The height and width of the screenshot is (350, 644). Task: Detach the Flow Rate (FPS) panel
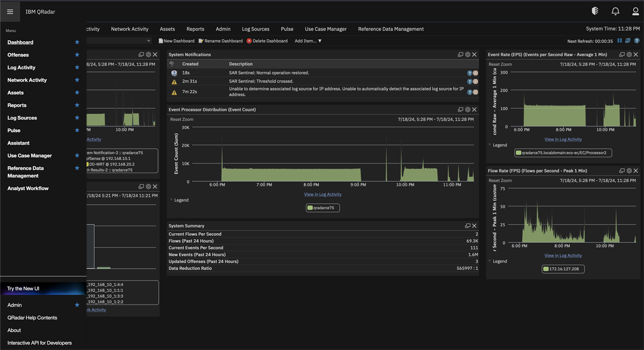click(622, 170)
